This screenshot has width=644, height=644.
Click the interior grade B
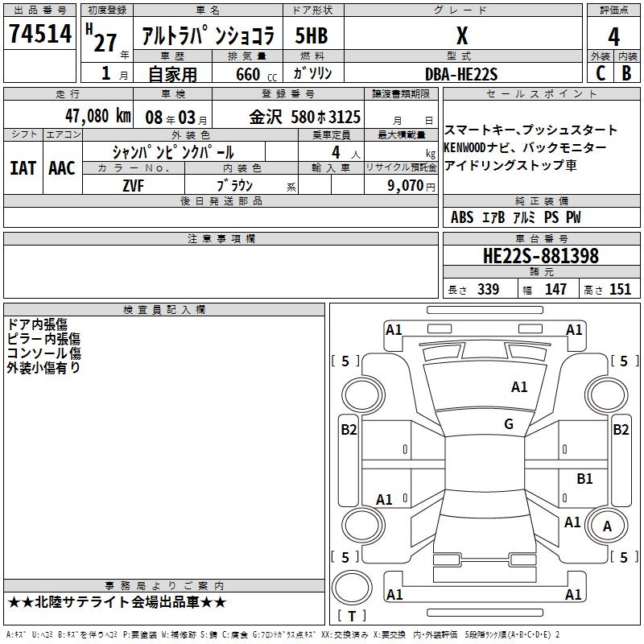tap(626, 73)
